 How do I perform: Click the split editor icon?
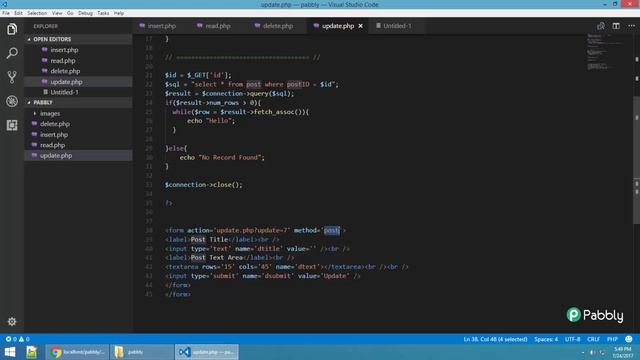616,26
